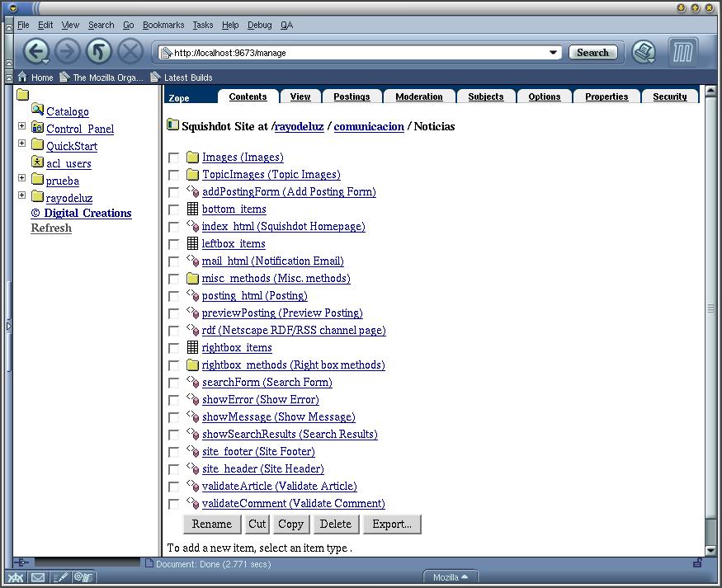Expand the Control_Panel tree node
Viewport: 722px width, 588px height.
point(21,125)
